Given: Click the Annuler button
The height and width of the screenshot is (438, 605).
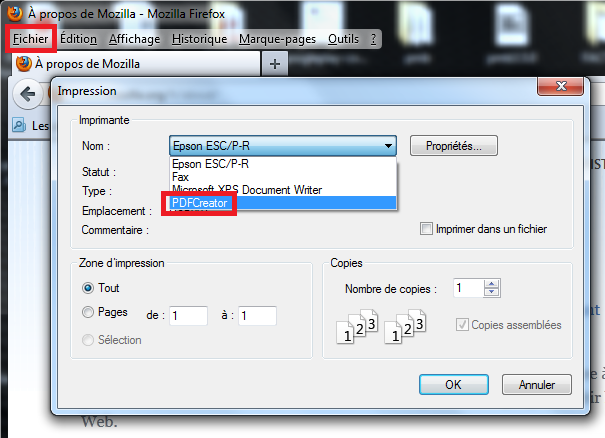Looking at the screenshot, I should coord(537,384).
